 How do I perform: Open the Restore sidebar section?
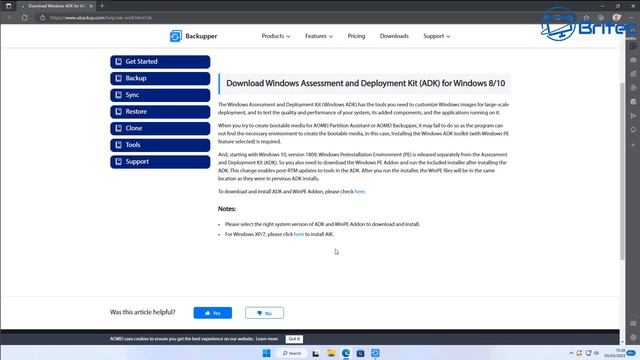[160, 112]
